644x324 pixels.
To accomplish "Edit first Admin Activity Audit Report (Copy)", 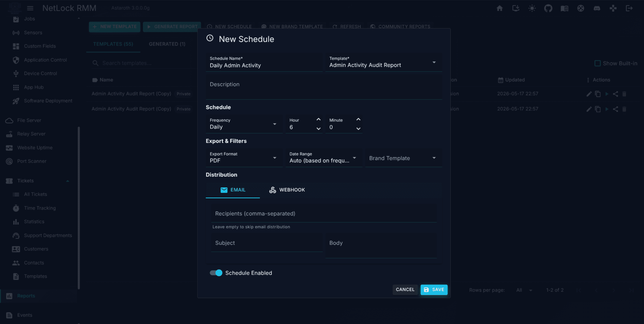I will coord(589,94).
